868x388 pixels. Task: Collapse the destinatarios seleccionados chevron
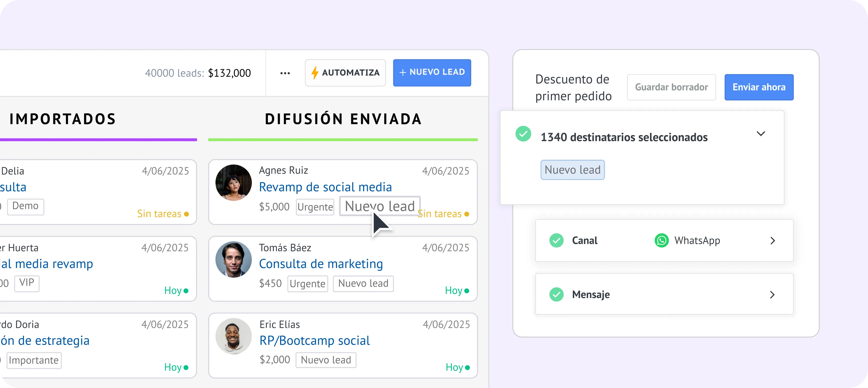click(761, 134)
